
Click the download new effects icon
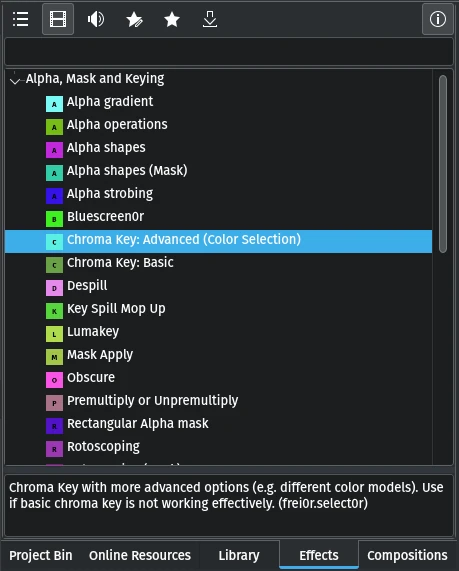[x=210, y=19]
